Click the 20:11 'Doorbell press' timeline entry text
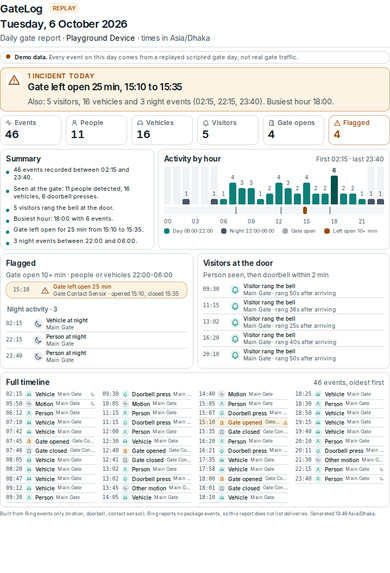390x573 pixels. point(344,451)
